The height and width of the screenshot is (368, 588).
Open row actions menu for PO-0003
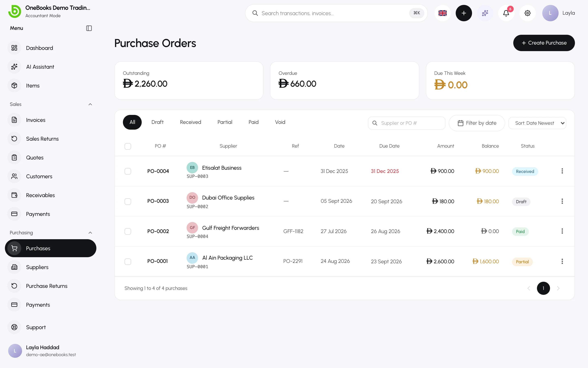click(562, 201)
